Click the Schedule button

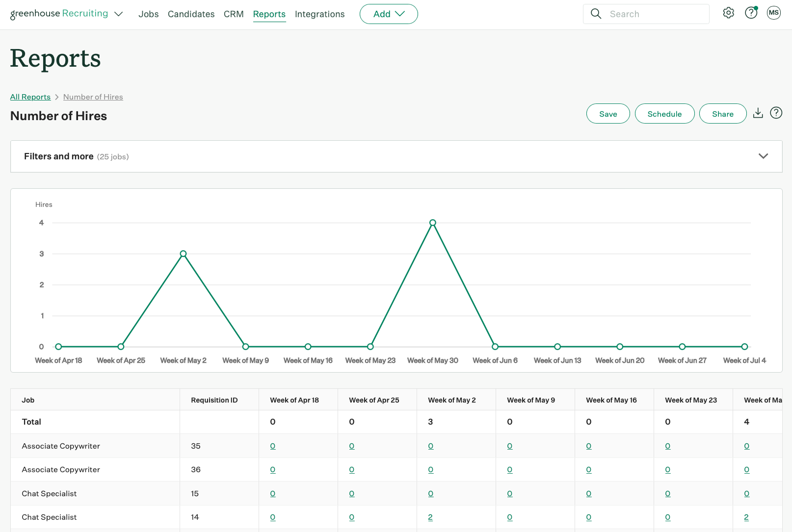(664, 113)
